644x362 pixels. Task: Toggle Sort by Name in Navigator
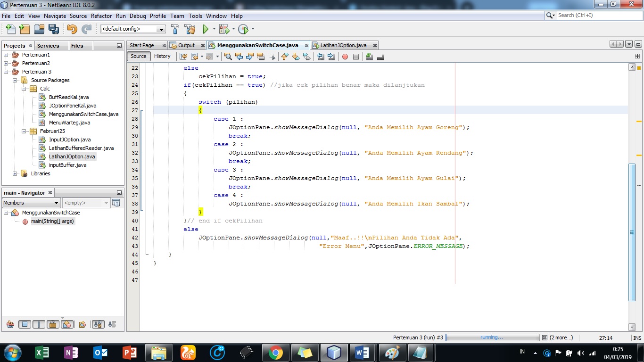point(98,324)
